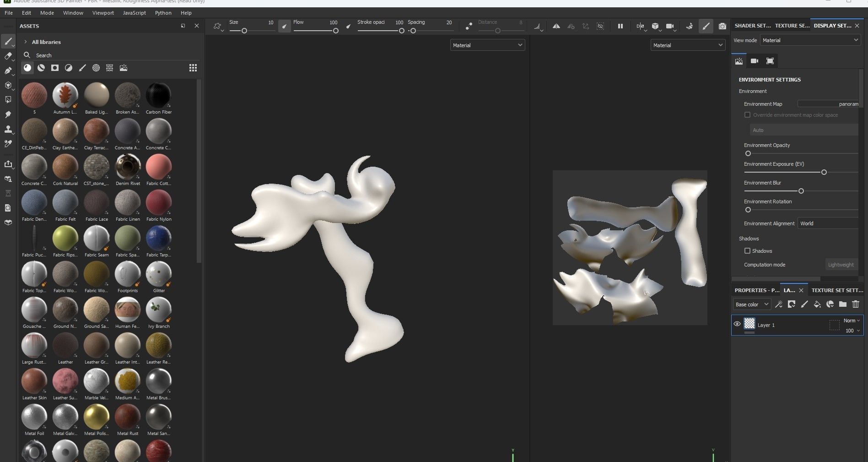Switch to Shader Settings tab
Viewport: 868px width, 462px height.
click(x=752, y=26)
